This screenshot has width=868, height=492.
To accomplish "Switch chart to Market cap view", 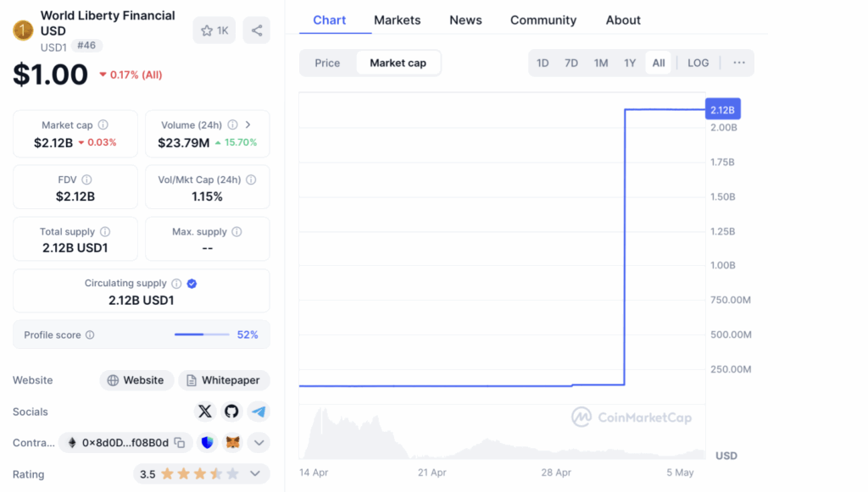I will 398,63.
